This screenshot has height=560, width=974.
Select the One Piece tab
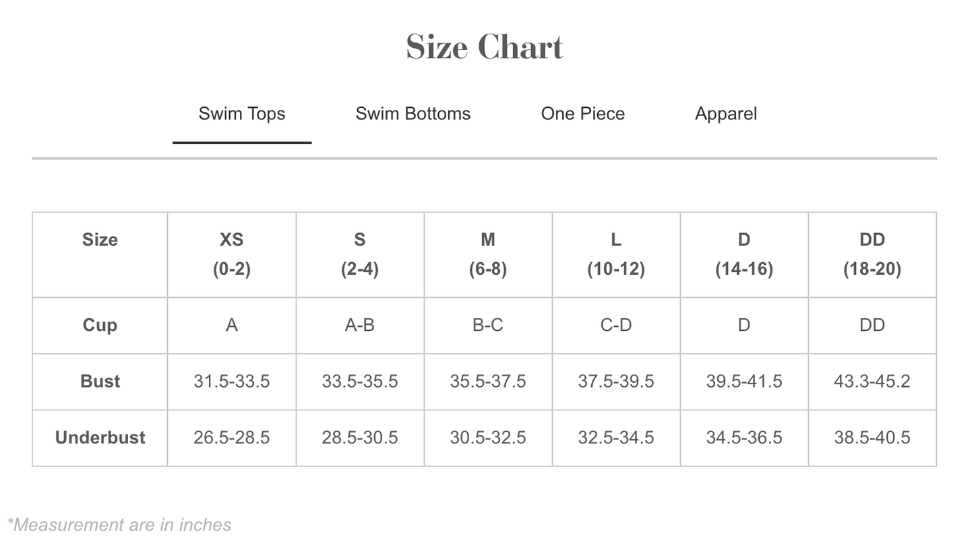point(582,114)
